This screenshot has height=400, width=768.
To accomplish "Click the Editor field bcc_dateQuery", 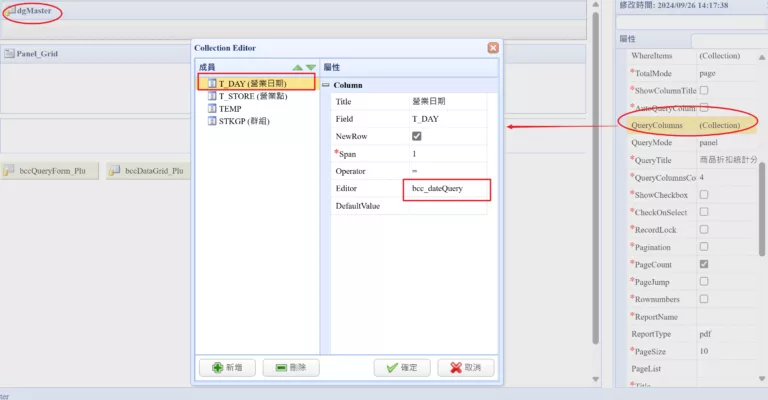I will 446,188.
